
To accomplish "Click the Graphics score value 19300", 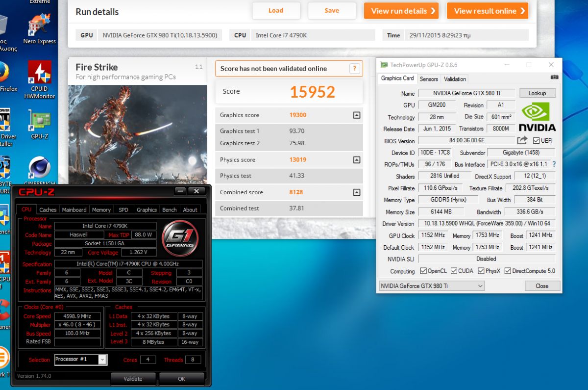I will [x=297, y=115].
